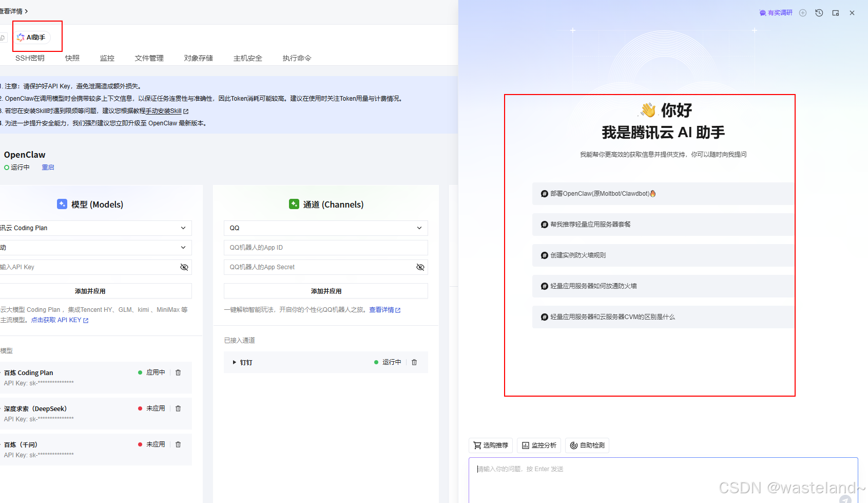This screenshot has height=503, width=868.
Task: Start a new chat with plus icon
Action: point(803,13)
